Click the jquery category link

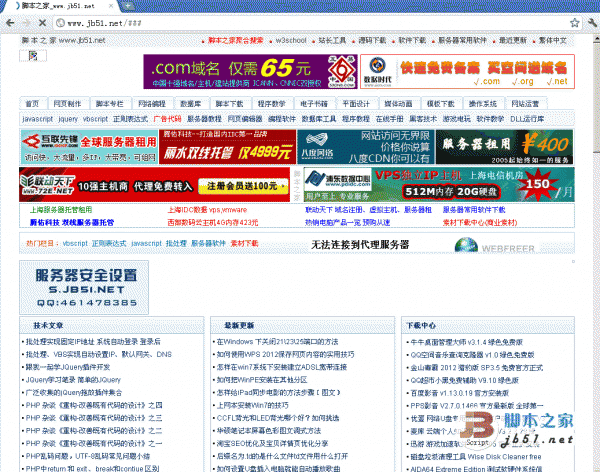[x=68, y=119]
